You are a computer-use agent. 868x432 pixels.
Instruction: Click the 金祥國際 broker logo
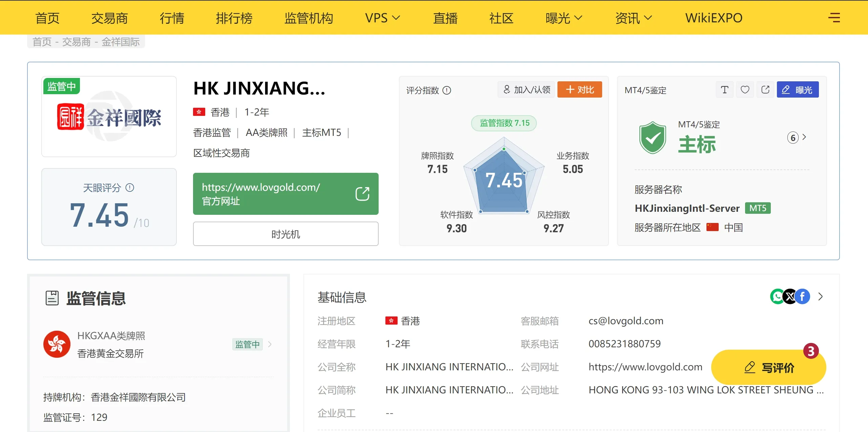pyautogui.click(x=109, y=117)
